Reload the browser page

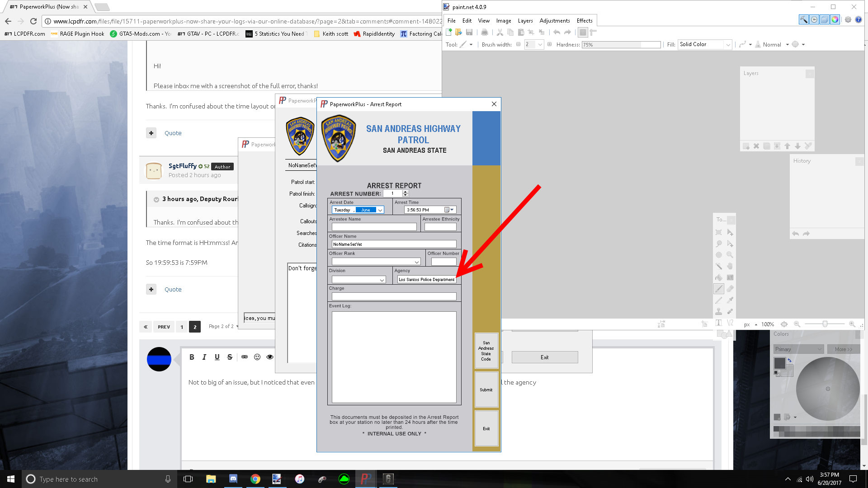[x=33, y=21]
